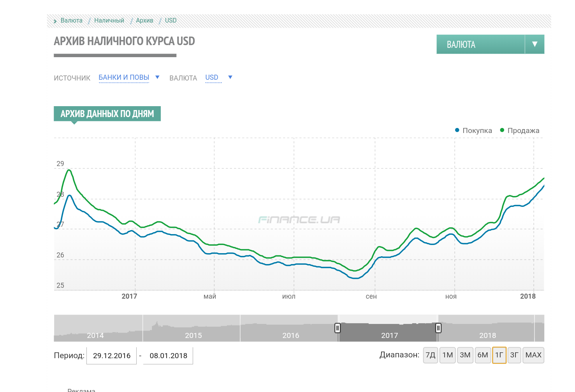Select the 1Г range option
575x392 pixels.
(499, 355)
